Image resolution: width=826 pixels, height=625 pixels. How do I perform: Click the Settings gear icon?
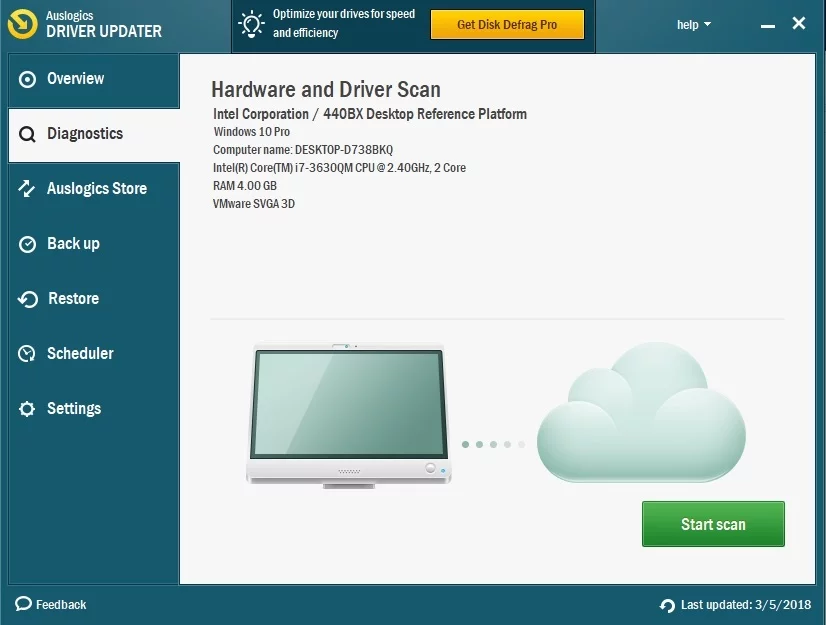point(28,409)
